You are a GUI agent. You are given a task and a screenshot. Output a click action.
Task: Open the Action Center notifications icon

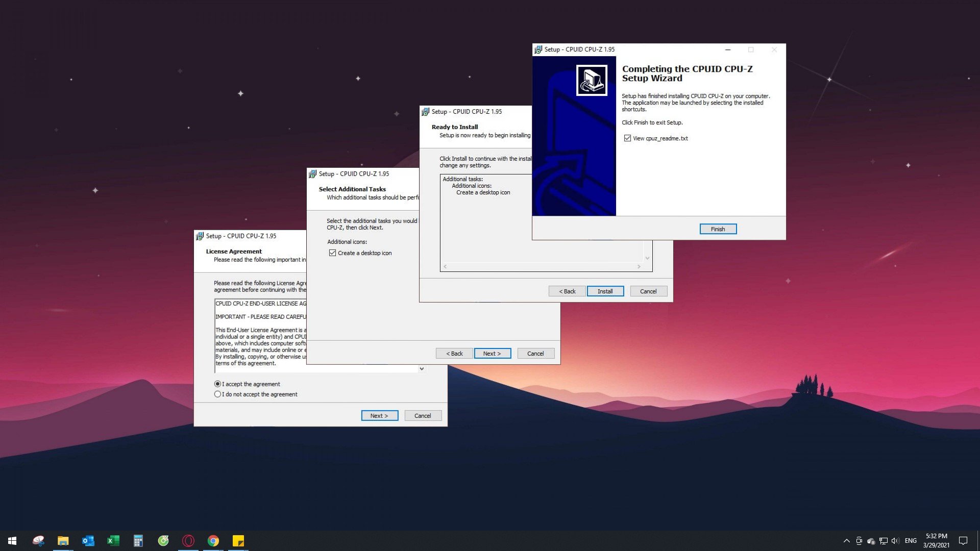pos(963,541)
